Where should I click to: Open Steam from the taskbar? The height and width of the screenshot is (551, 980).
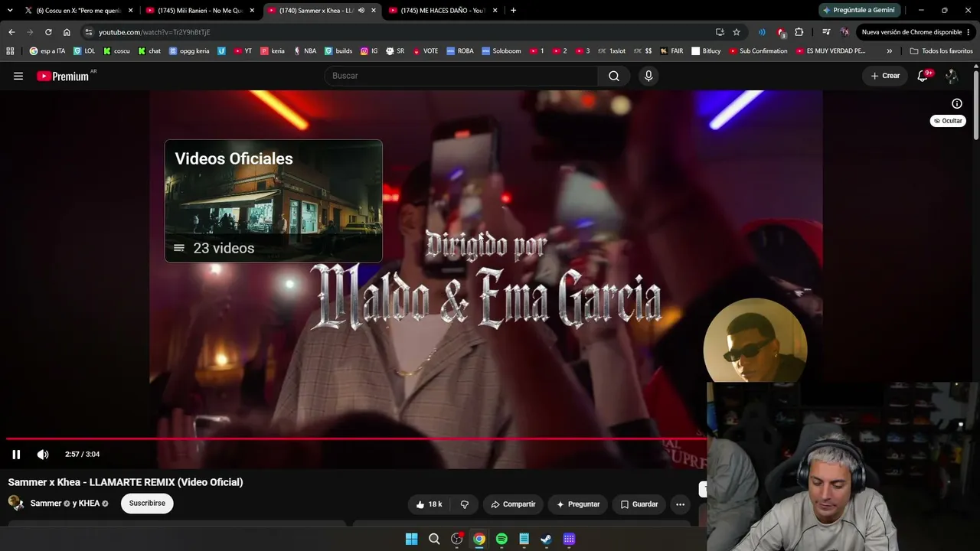tap(546, 539)
